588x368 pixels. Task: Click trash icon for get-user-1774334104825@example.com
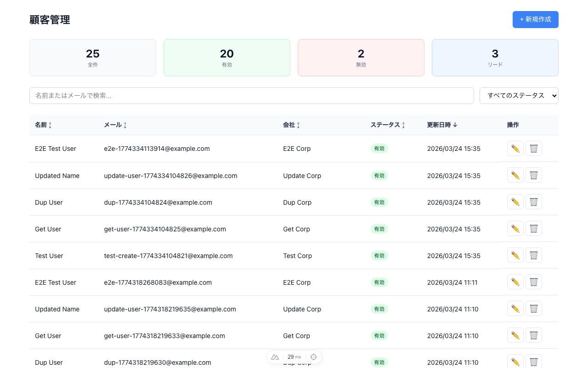tap(533, 229)
